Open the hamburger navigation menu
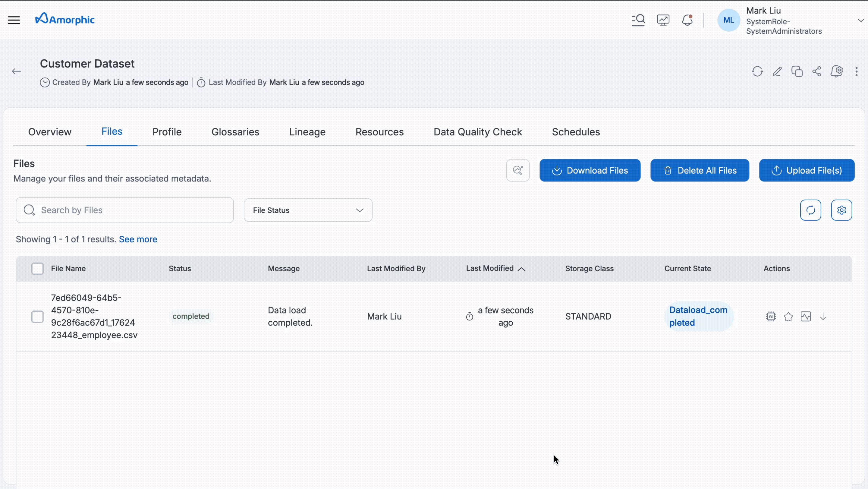The height and width of the screenshot is (489, 868). (14, 20)
